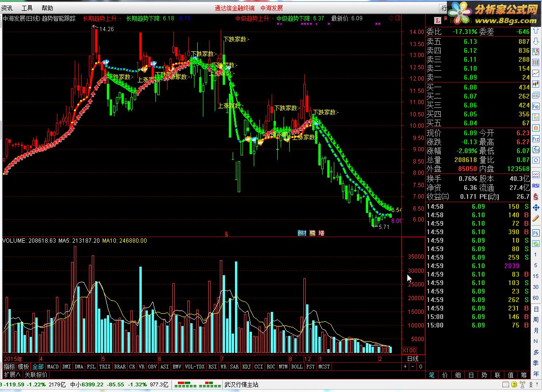This screenshot has height=392, width=542.
Task: Select the N custom period
Action: tap(536, 341)
